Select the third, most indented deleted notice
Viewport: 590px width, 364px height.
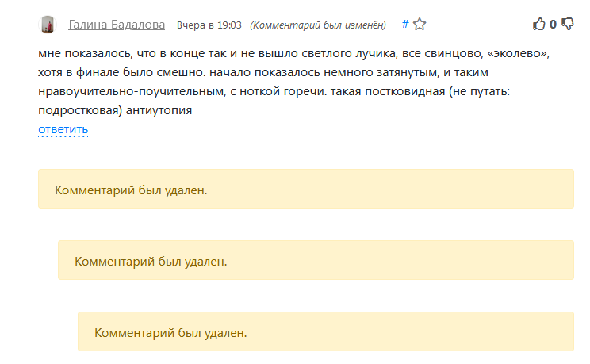click(325, 332)
